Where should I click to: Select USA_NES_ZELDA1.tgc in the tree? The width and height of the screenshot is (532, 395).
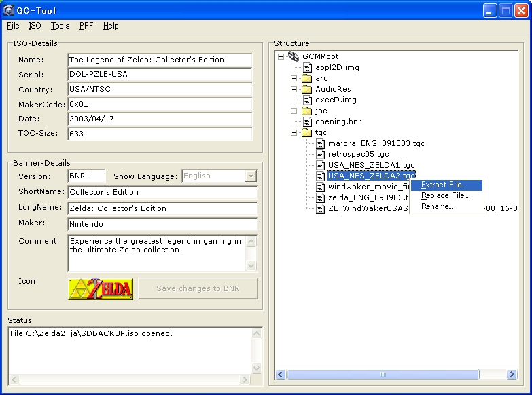(371, 165)
